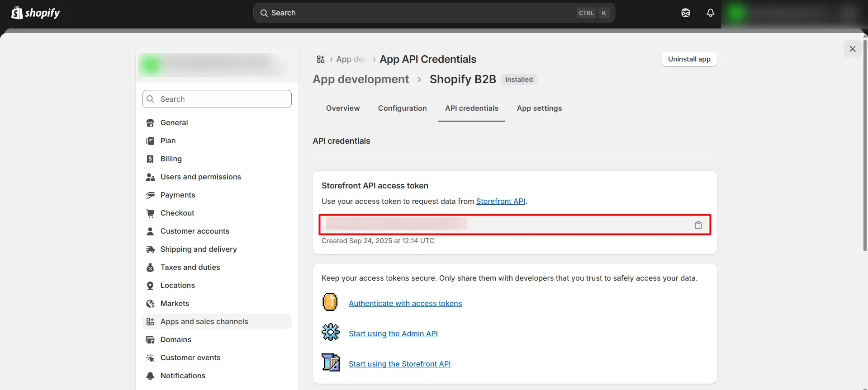Select the API credentials tab
Image resolution: width=868 pixels, height=390 pixels.
click(x=472, y=108)
